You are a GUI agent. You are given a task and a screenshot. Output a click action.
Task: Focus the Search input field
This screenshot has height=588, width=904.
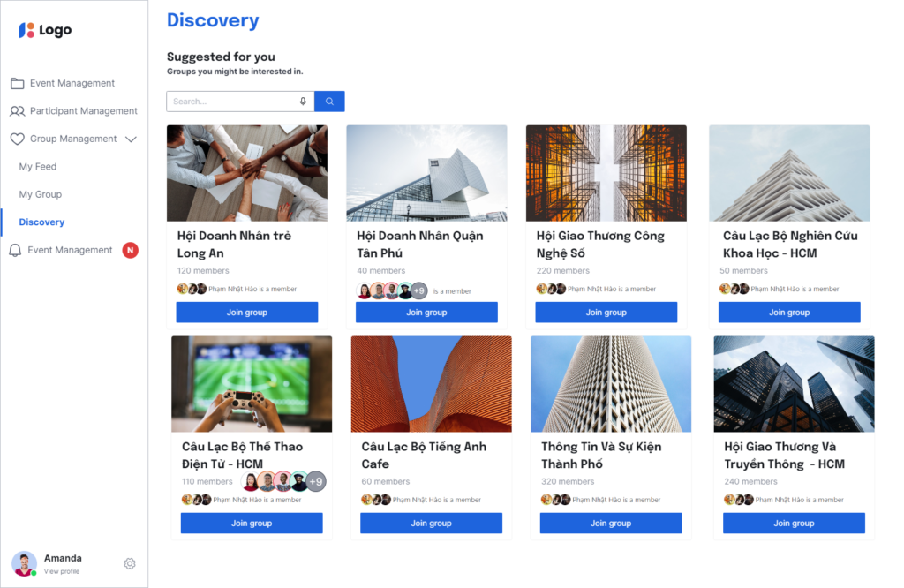[x=230, y=102]
